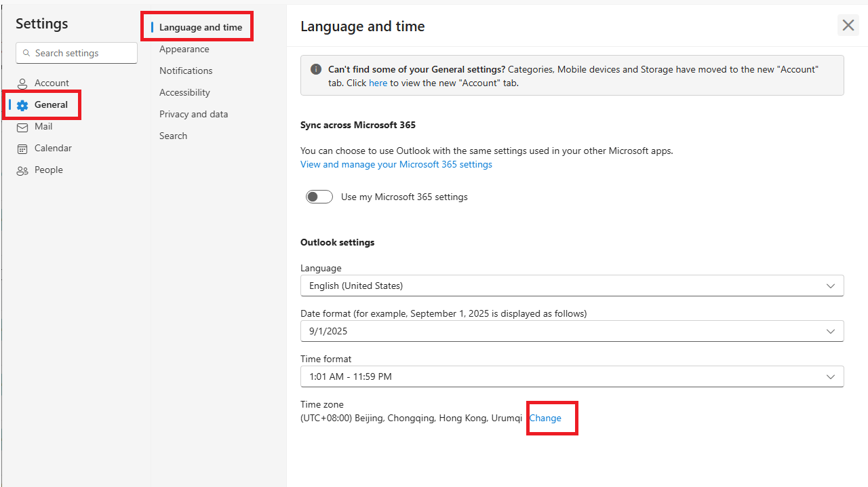Open the Notifications settings section

tap(186, 71)
